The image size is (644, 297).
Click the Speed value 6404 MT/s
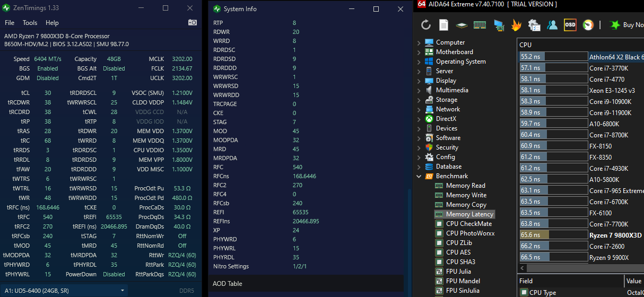click(48, 59)
